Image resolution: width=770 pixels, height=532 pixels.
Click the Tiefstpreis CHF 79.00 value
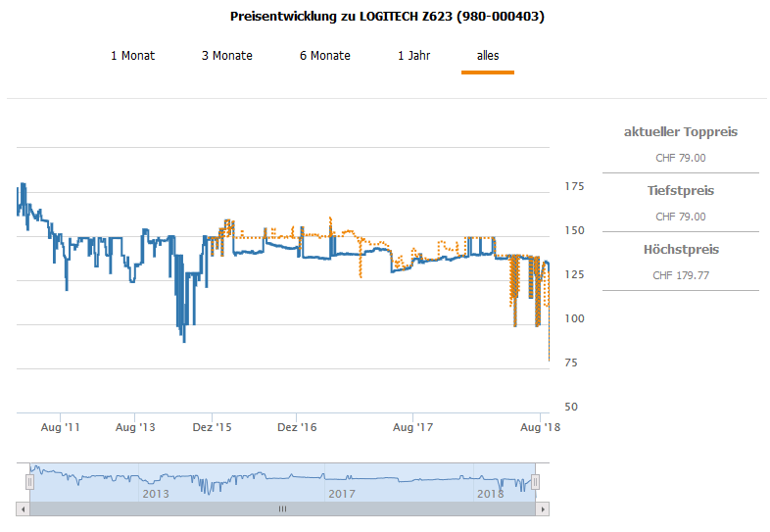click(681, 217)
